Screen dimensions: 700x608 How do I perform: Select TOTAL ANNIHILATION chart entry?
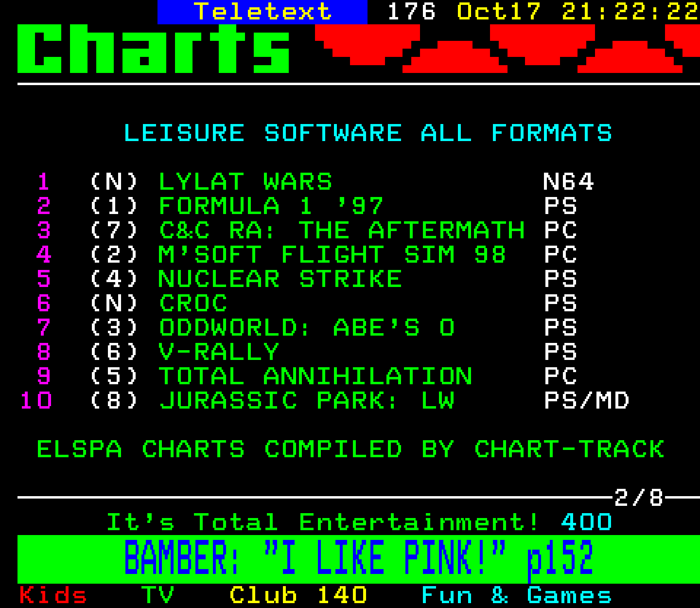pos(315,376)
